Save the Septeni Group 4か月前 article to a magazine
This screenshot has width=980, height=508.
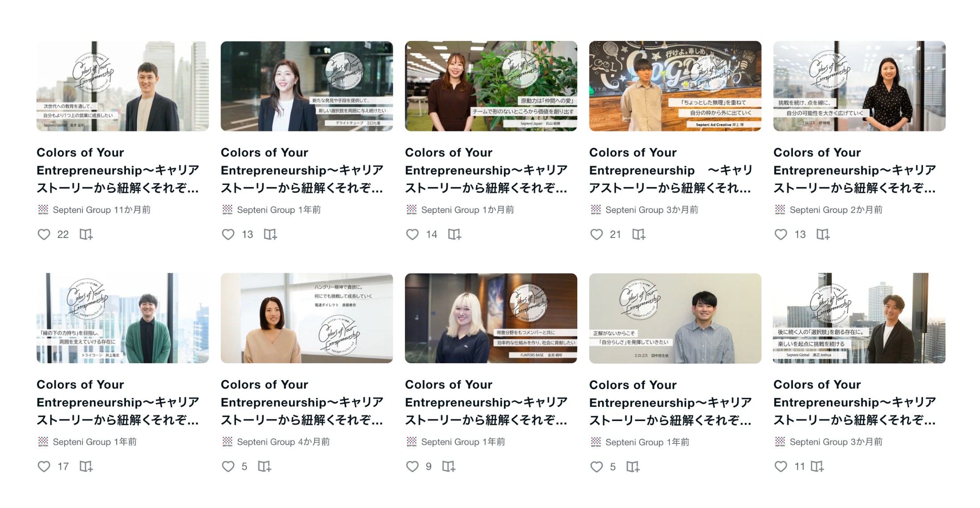pyautogui.click(x=264, y=467)
